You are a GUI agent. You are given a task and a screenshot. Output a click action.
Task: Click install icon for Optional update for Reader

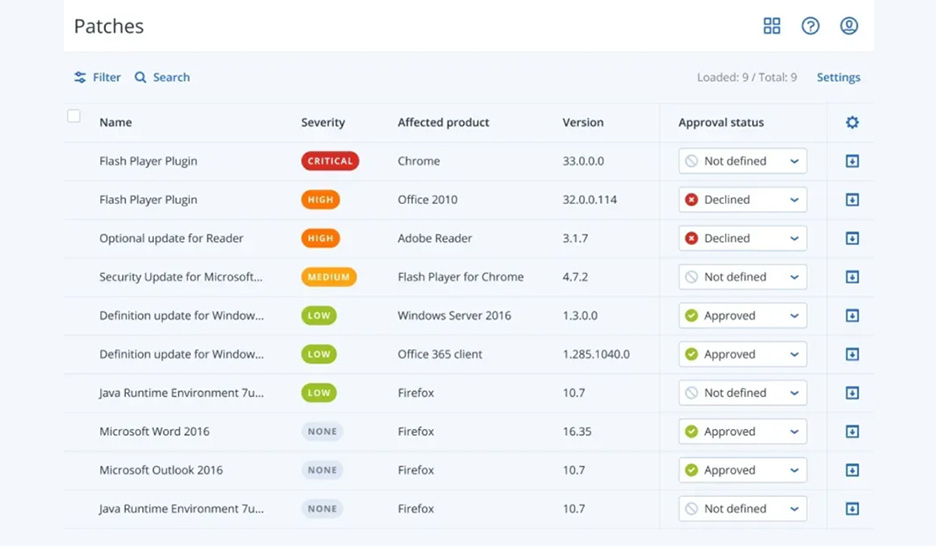coord(852,238)
